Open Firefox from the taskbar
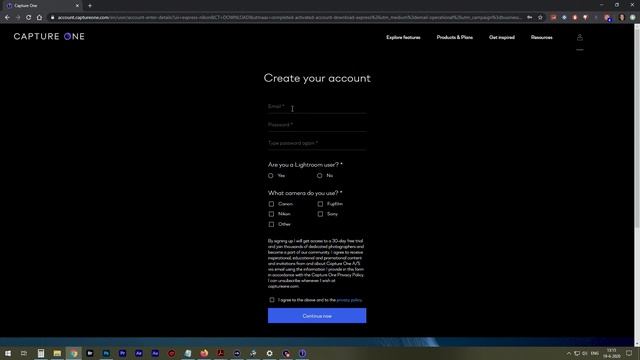 point(204,353)
